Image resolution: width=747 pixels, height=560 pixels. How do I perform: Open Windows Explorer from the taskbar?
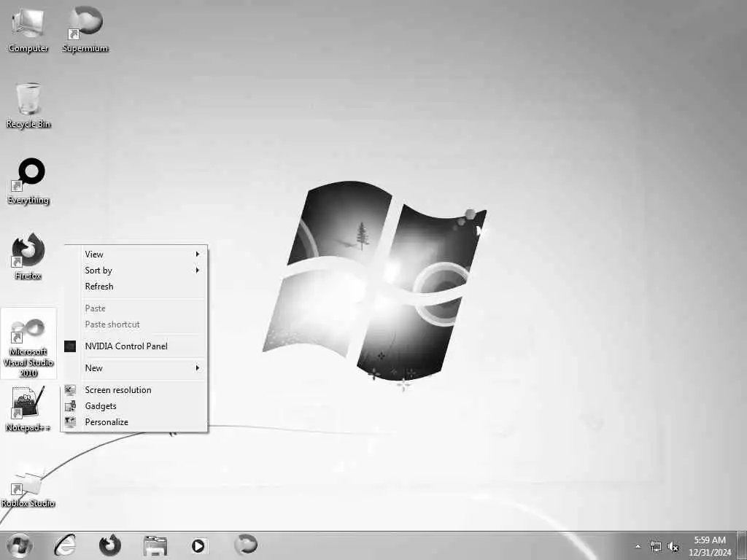(x=155, y=545)
